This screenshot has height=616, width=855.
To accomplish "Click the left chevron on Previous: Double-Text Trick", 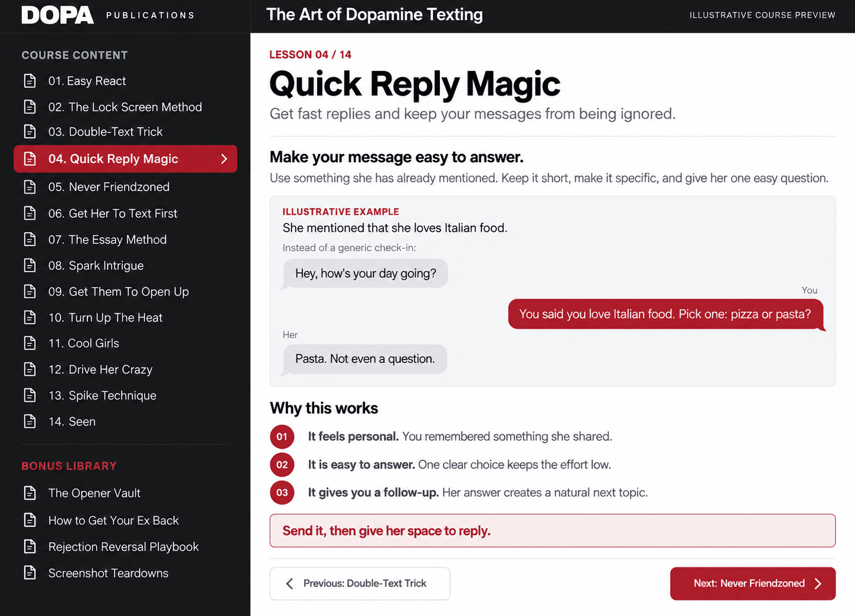I will (289, 584).
